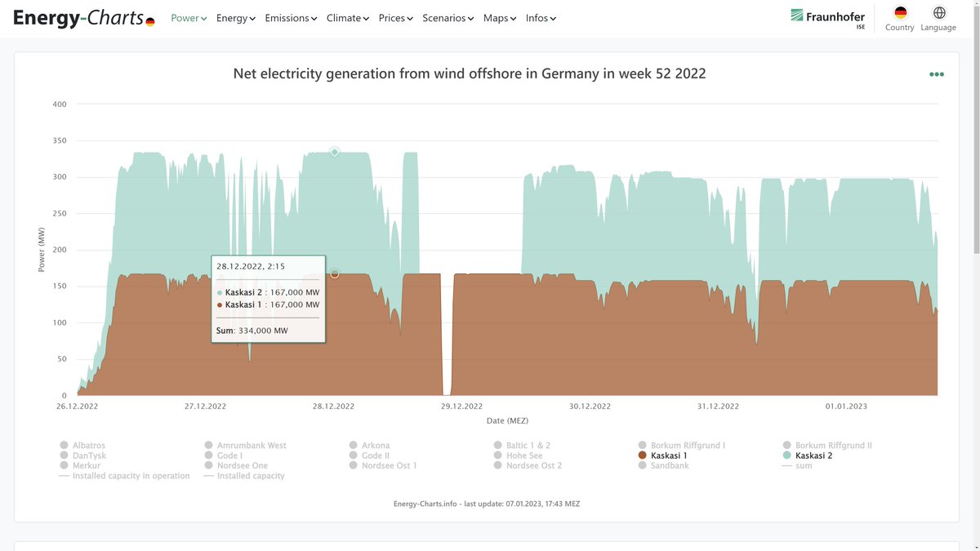The image size is (980, 551).
Task: Click the German flag beside the Energy-Charts logo
Action: [x=149, y=22]
